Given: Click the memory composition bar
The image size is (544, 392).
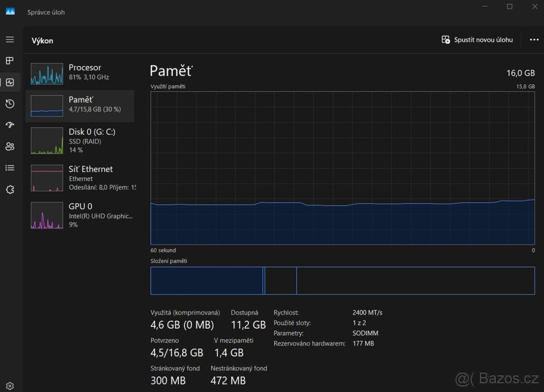Looking at the screenshot, I should (342, 281).
